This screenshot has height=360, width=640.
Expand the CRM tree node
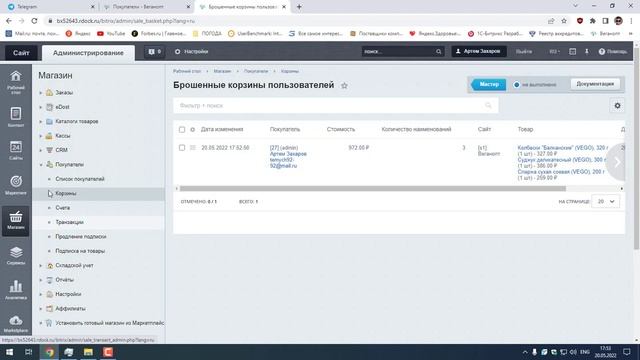pyautogui.click(x=41, y=150)
